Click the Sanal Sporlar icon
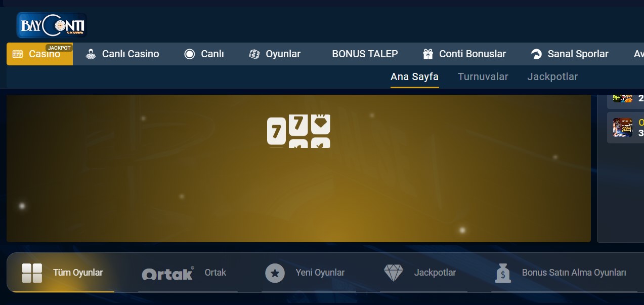The height and width of the screenshot is (305, 644). 536,54
